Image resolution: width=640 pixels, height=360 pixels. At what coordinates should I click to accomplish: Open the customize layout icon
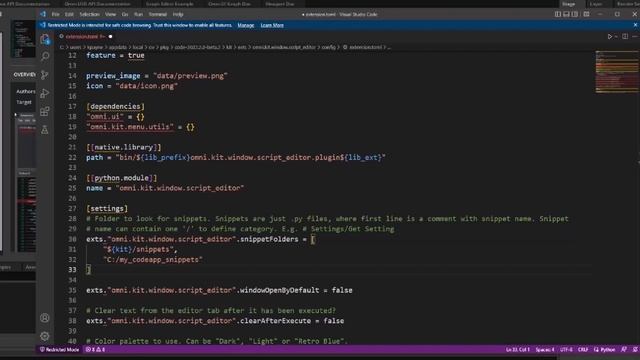pos(586,14)
